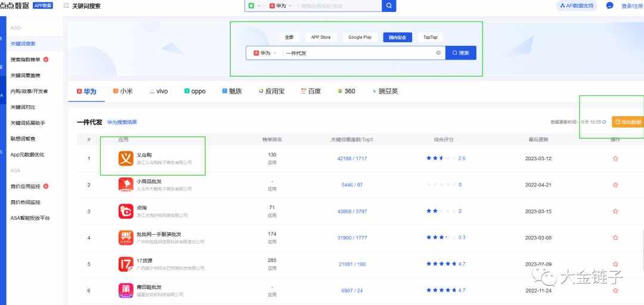This screenshot has width=644, height=305.
Task: Open the 华为 dropdown beside 一件代发 input
Action: click(265, 53)
